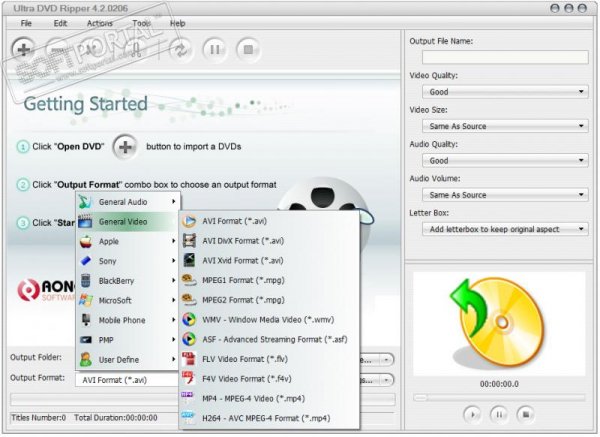Click the AVI Format play icon

(189, 221)
